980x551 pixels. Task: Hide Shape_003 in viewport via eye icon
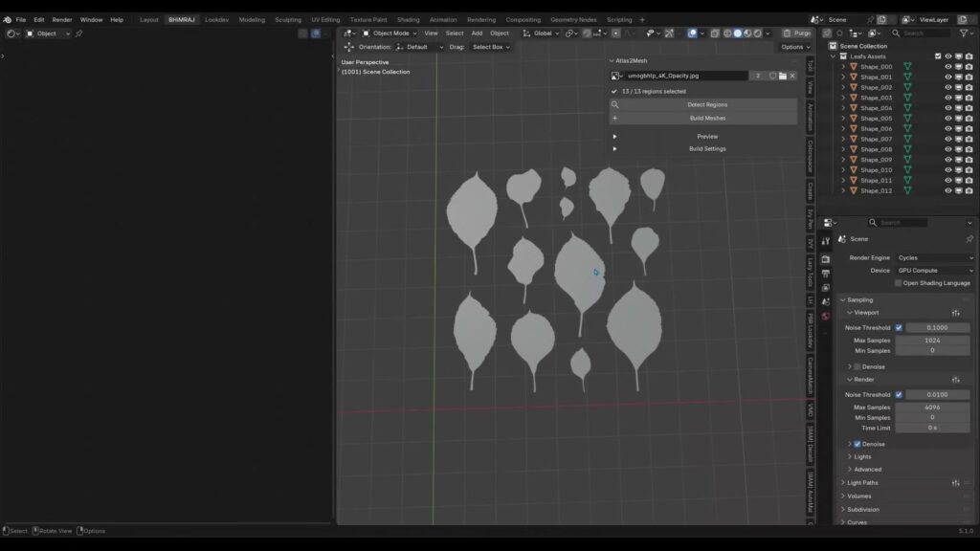coord(948,99)
